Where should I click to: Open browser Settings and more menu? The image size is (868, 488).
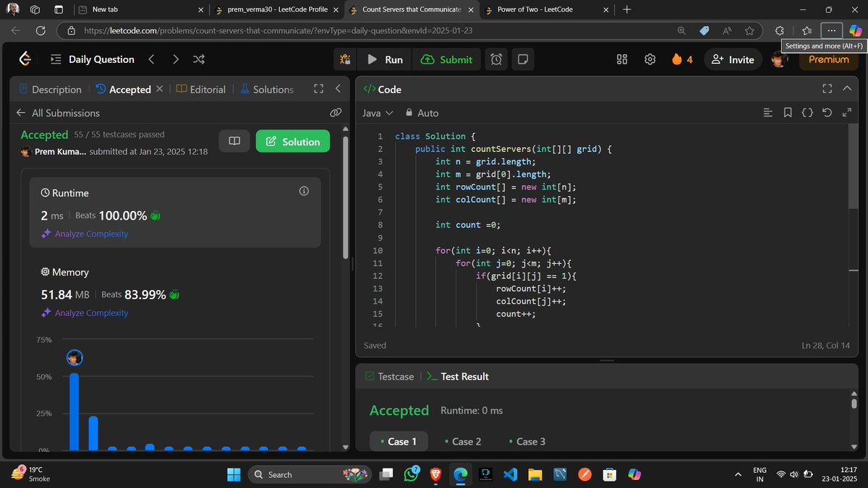(x=832, y=31)
